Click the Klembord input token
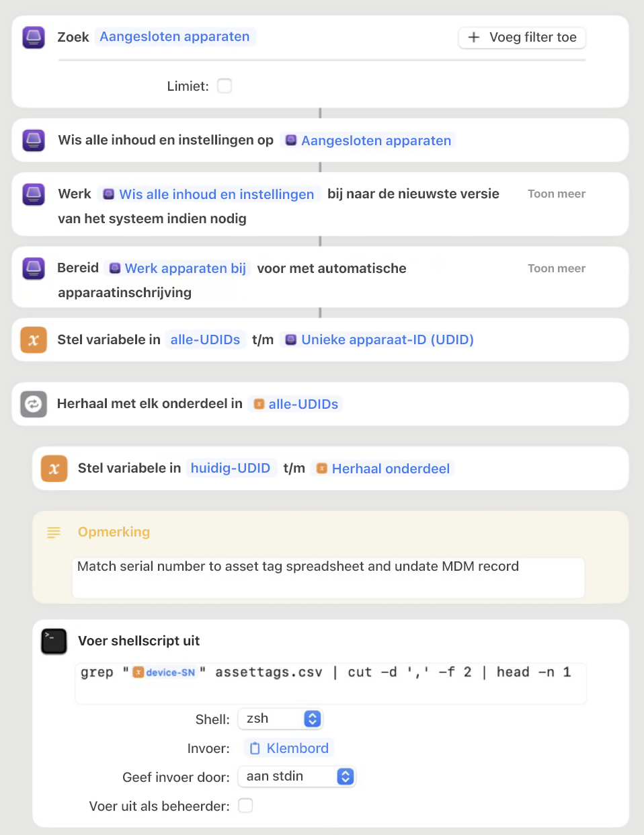Screen dimensions: 644x835 point(288,748)
